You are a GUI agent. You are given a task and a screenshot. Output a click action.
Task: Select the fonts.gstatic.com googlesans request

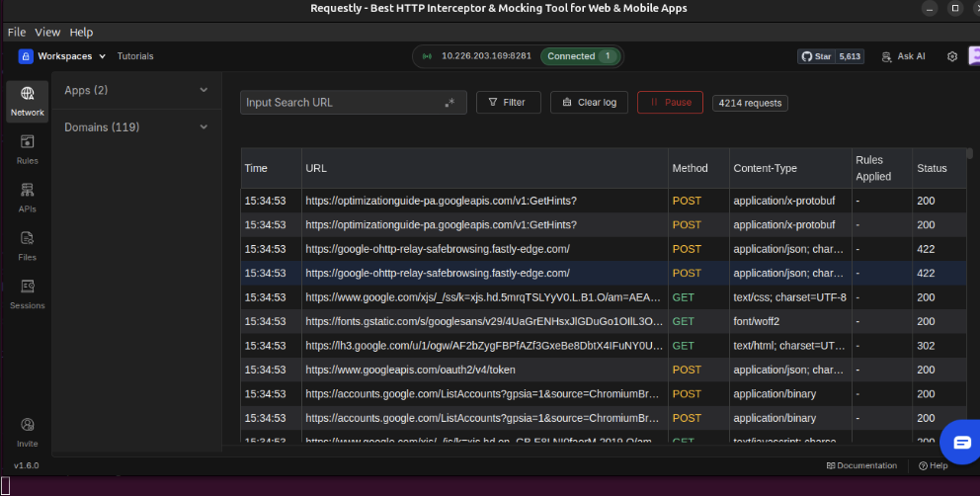click(x=604, y=321)
